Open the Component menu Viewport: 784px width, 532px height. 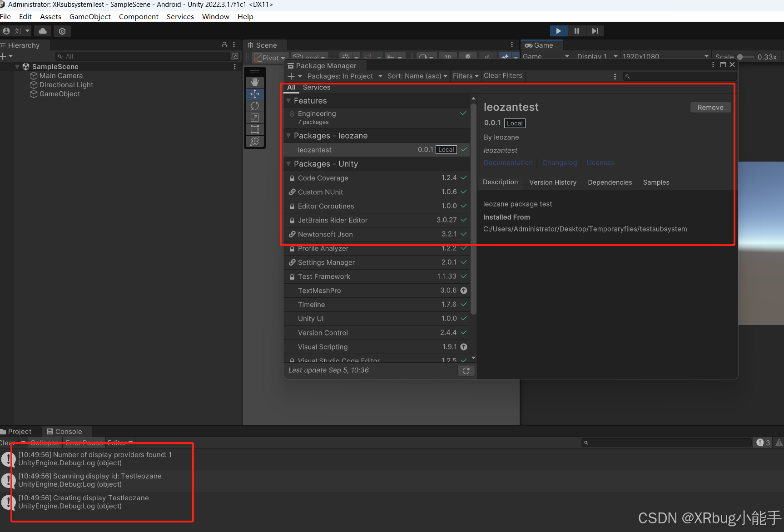tap(139, 16)
